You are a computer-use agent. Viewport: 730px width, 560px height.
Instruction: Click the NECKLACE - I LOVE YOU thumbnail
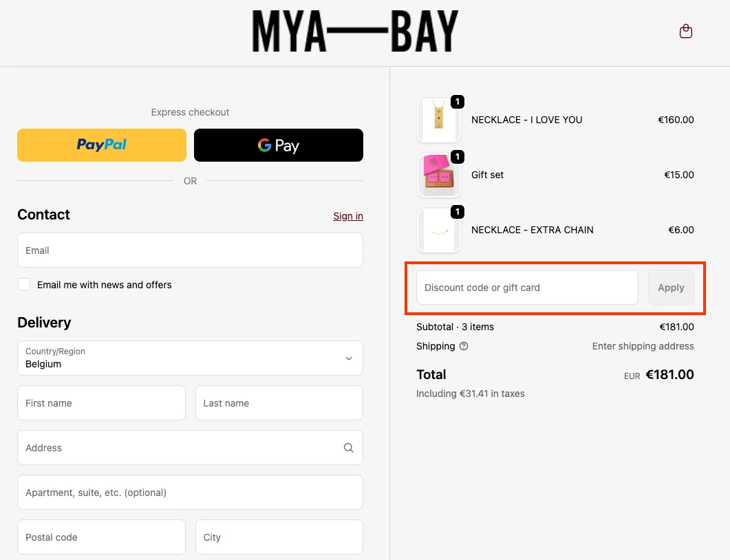coord(439,120)
